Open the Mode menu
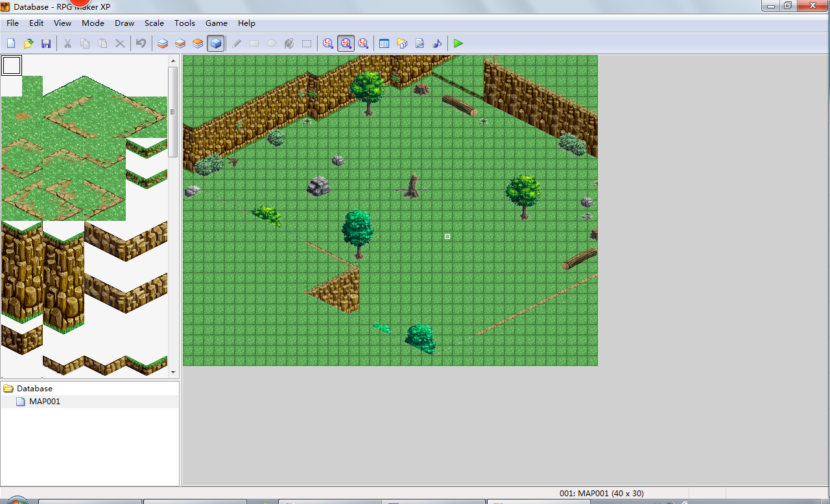 pyautogui.click(x=93, y=23)
